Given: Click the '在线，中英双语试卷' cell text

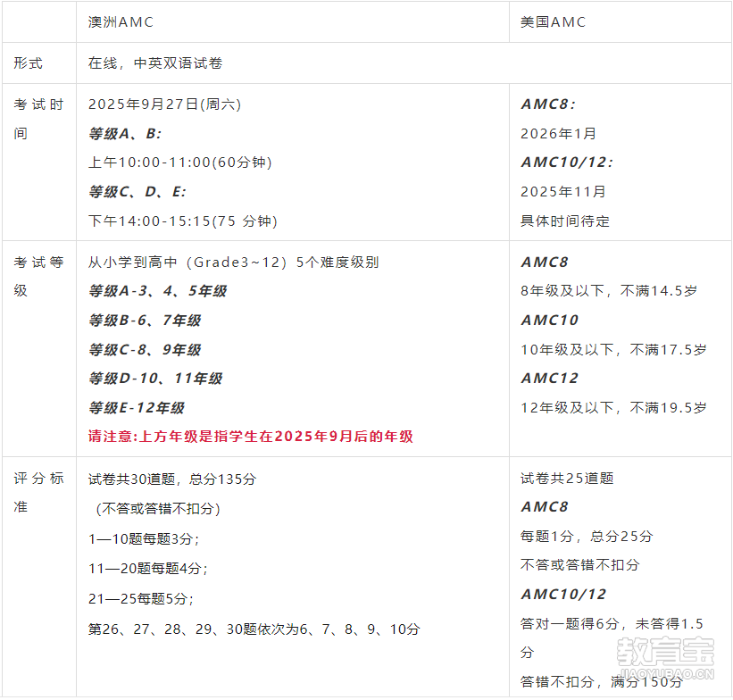Looking at the screenshot, I should click(x=155, y=63).
